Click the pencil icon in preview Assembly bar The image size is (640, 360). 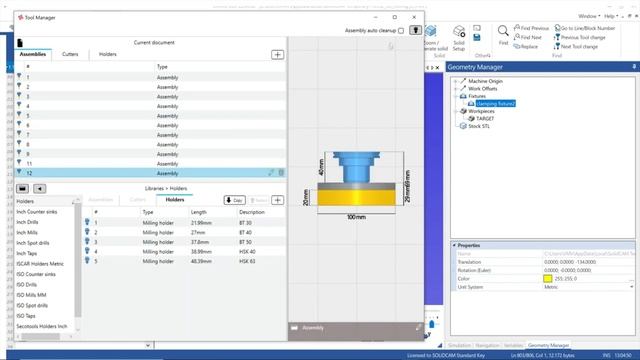tap(419, 327)
